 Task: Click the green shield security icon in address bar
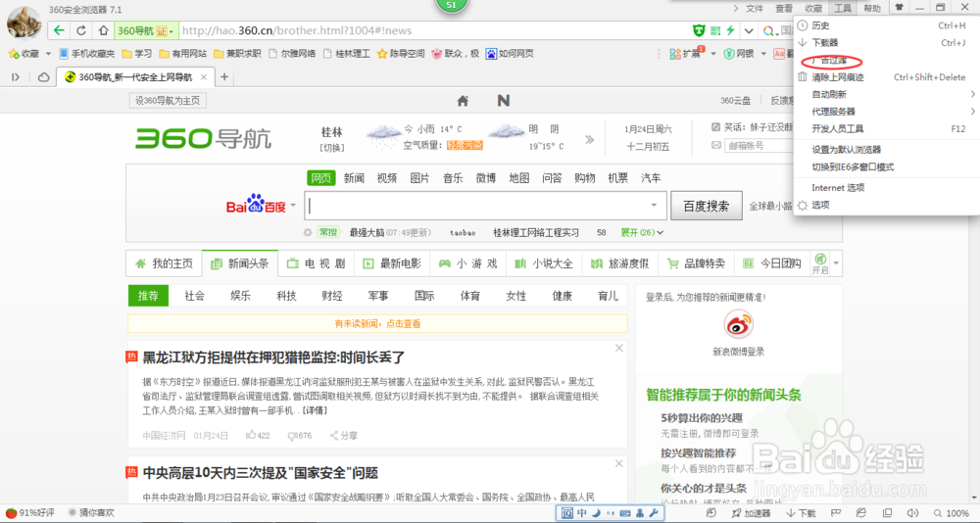point(700,30)
